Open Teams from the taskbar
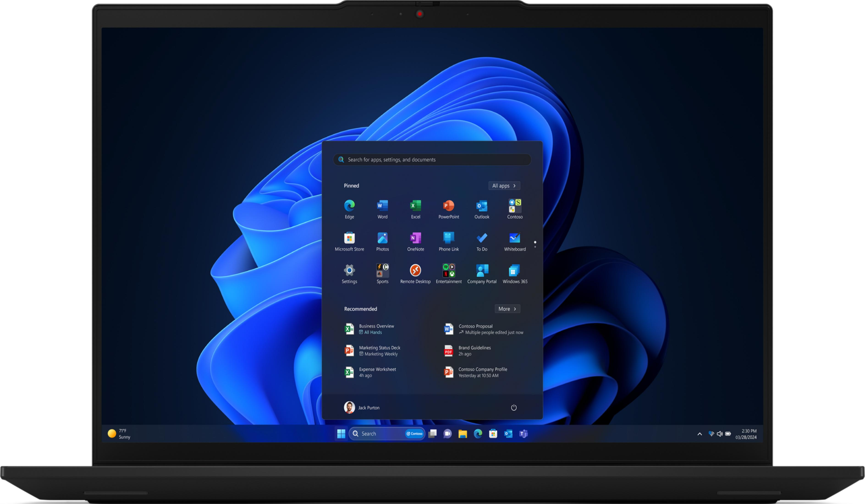This screenshot has width=865, height=504. point(523,434)
